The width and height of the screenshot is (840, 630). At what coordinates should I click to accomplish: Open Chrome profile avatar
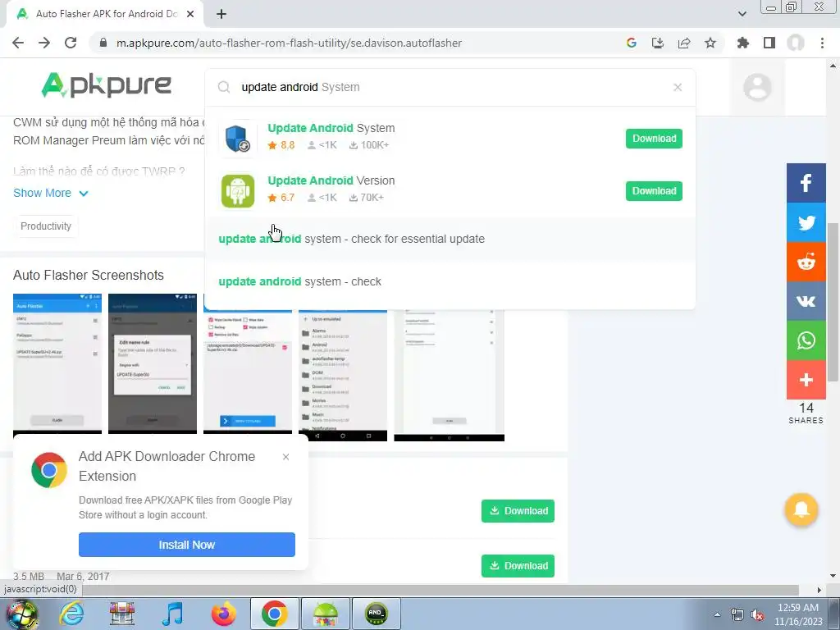pyautogui.click(x=796, y=43)
